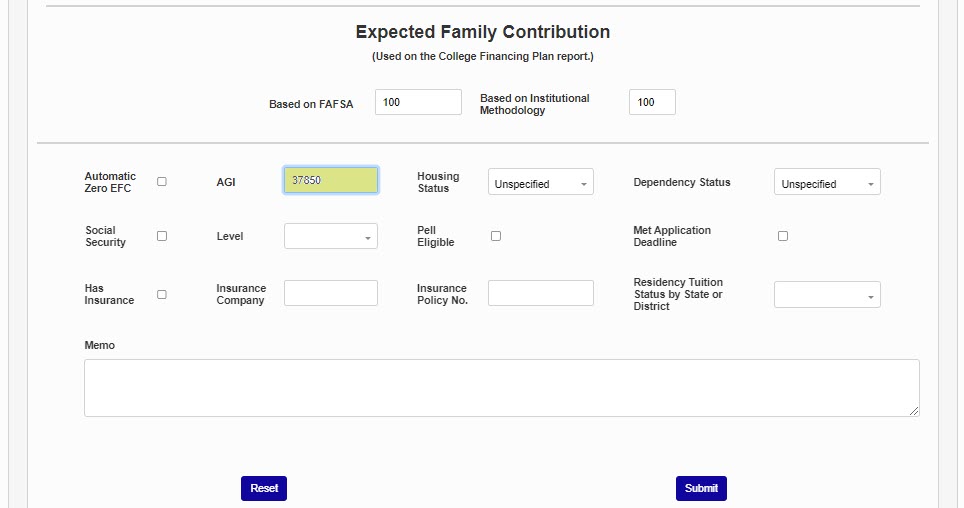This screenshot has width=964, height=508.
Task: Open Residency Tuition Status dropdown
Action: click(826, 295)
